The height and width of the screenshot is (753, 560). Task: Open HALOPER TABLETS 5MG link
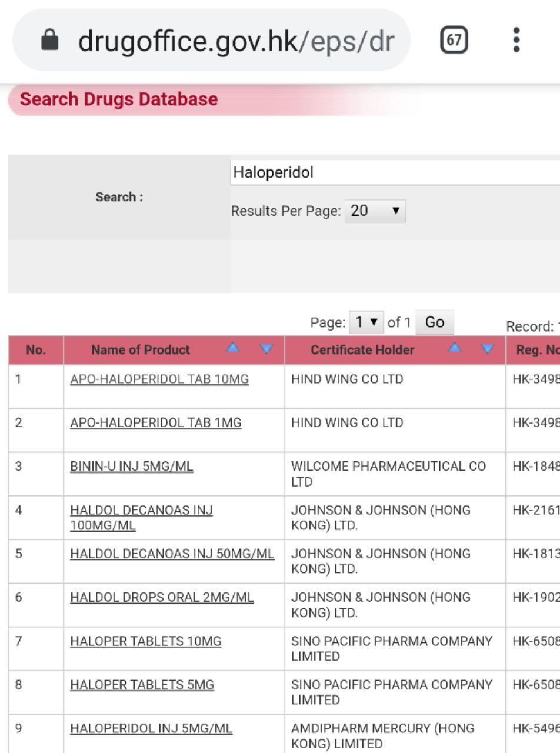tap(142, 684)
